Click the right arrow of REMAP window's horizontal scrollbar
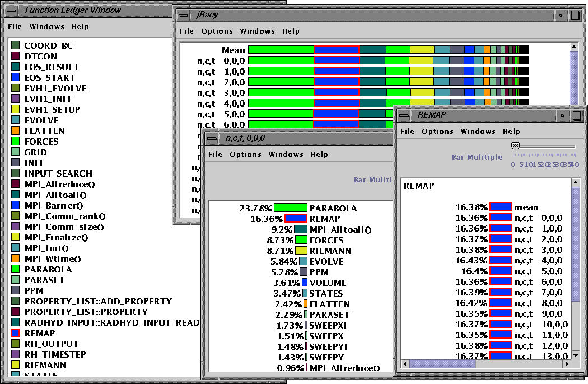 click(567, 364)
